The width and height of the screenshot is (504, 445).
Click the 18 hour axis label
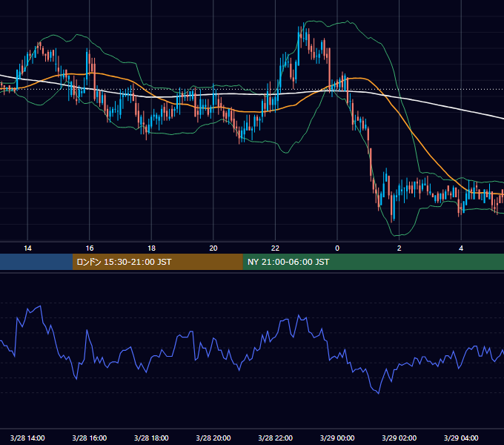pos(151,248)
